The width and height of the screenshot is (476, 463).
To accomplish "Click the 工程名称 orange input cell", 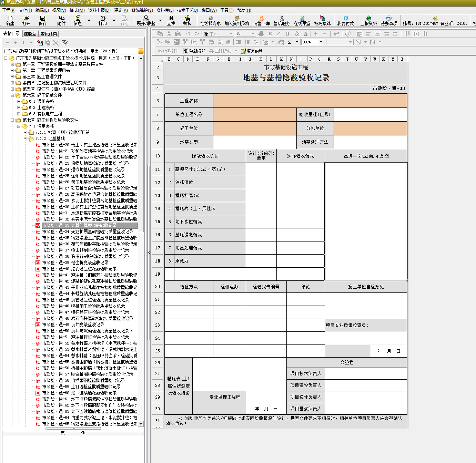I will pyautogui.click(x=310, y=101).
